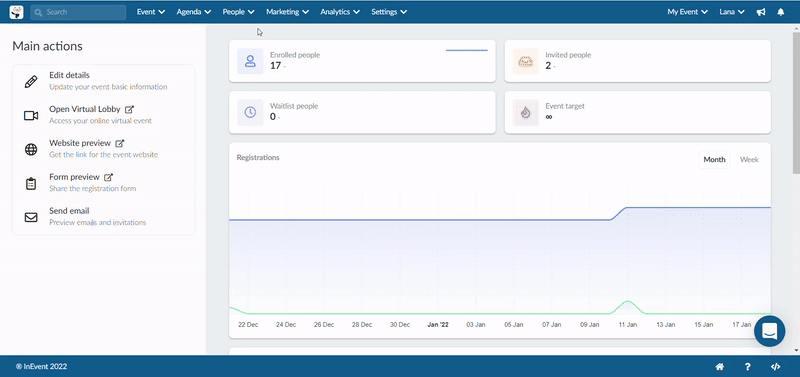Image resolution: width=800 pixels, height=377 pixels.
Task: Click the Main actions heading
Action: (47, 46)
